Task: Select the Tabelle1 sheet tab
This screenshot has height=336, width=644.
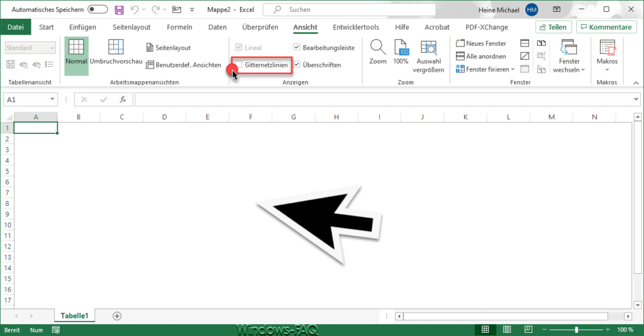Action: point(74,315)
